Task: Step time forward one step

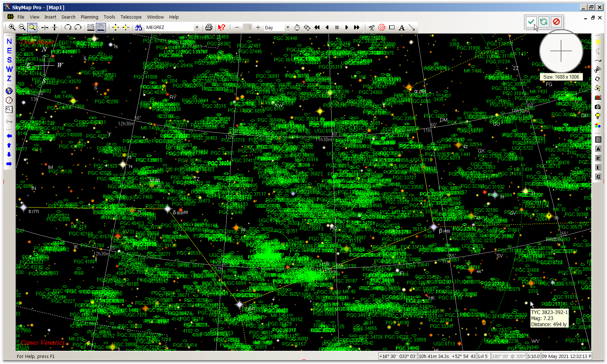Action: (347, 28)
